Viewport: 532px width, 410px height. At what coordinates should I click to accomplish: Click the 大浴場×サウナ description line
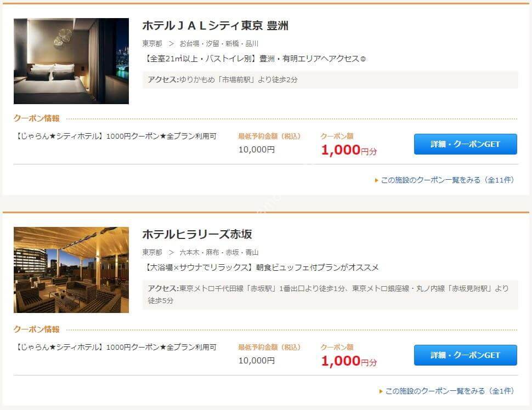261,267
